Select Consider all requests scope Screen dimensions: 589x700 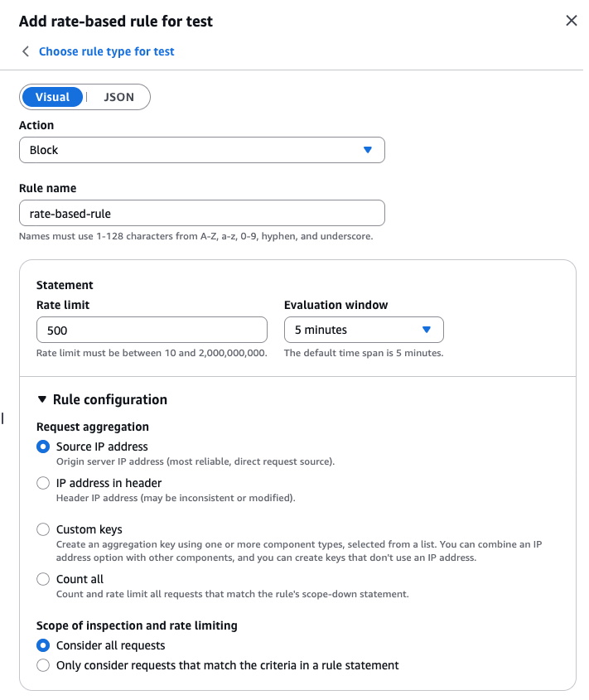pos(43,645)
